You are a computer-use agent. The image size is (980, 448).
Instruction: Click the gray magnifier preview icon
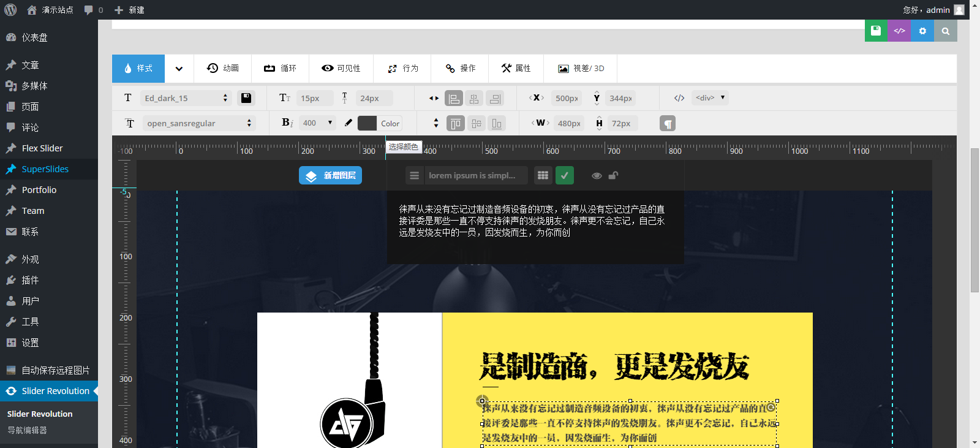pyautogui.click(x=946, y=31)
